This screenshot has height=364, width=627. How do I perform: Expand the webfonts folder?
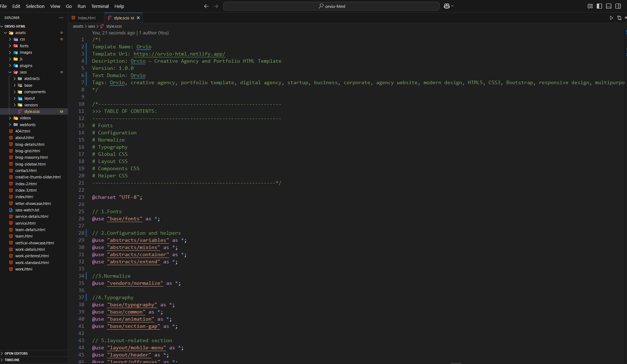click(34, 125)
